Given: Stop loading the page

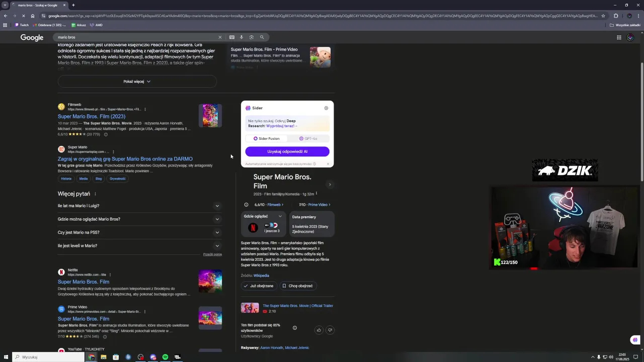Looking at the screenshot, I should pos(24,16).
